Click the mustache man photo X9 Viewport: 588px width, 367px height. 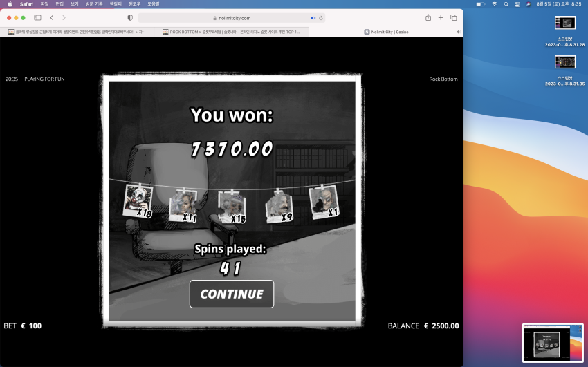[x=279, y=206]
